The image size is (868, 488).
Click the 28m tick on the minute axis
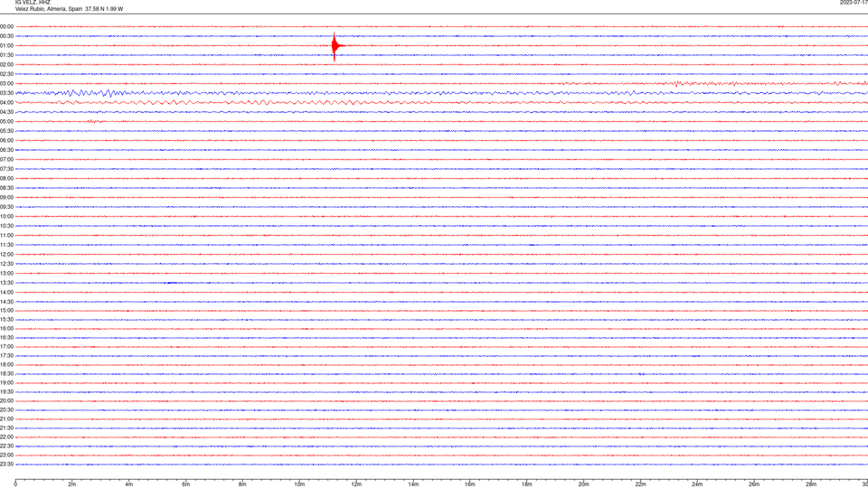pyautogui.click(x=811, y=484)
